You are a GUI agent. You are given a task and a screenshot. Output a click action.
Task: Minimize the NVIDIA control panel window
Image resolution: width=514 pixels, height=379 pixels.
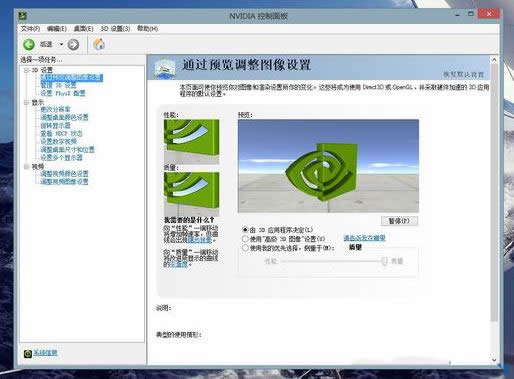click(457, 14)
